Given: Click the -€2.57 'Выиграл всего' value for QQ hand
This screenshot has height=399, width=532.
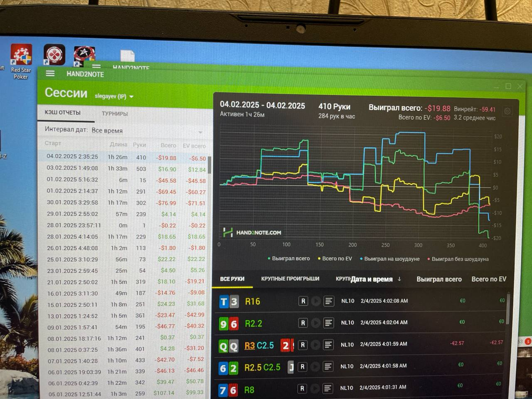Looking at the screenshot, I should click(457, 343).
